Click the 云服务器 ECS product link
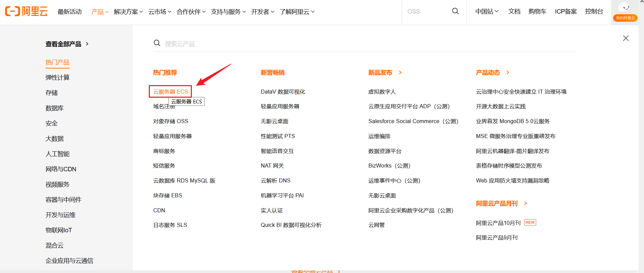 coord(170,92)
